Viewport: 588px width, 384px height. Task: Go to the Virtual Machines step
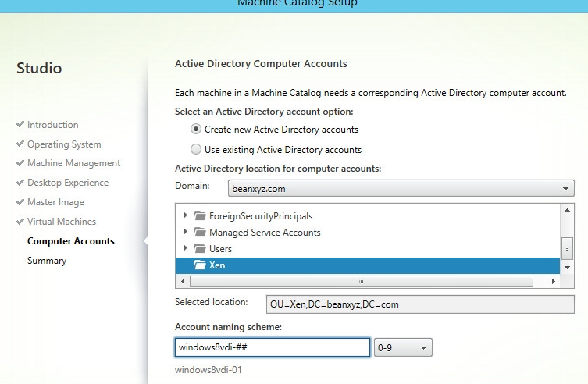click(x=62, y=222)
